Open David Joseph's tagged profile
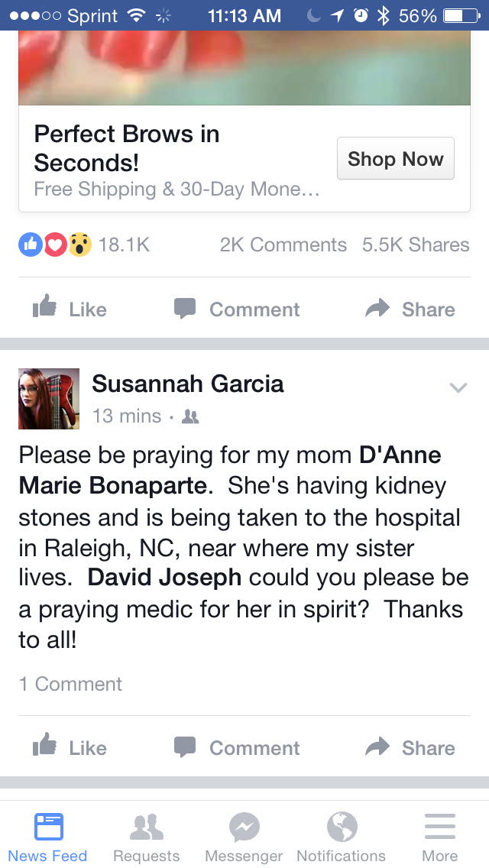Screen dimensions: 489x868 click(x=164, y=577)
